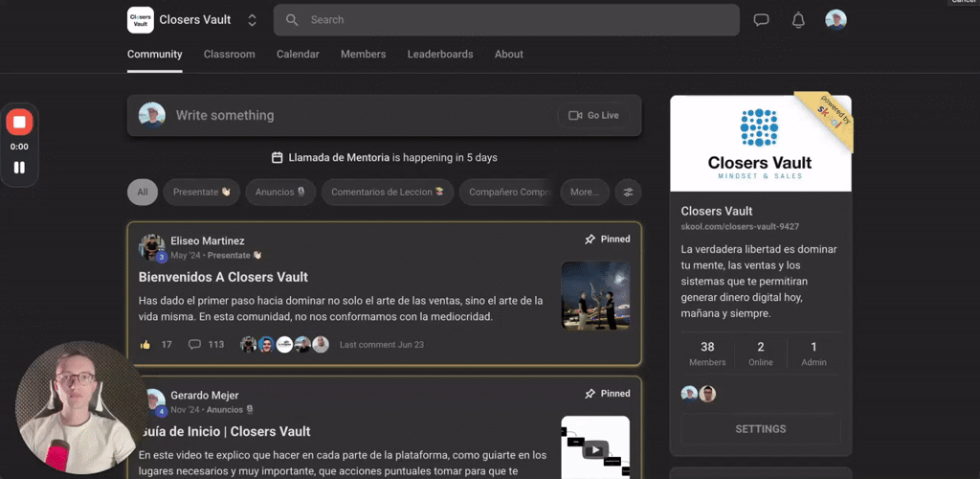Click commenter avatars on the Bienvenidos post
980x479 pixels.
click(284, 345)
